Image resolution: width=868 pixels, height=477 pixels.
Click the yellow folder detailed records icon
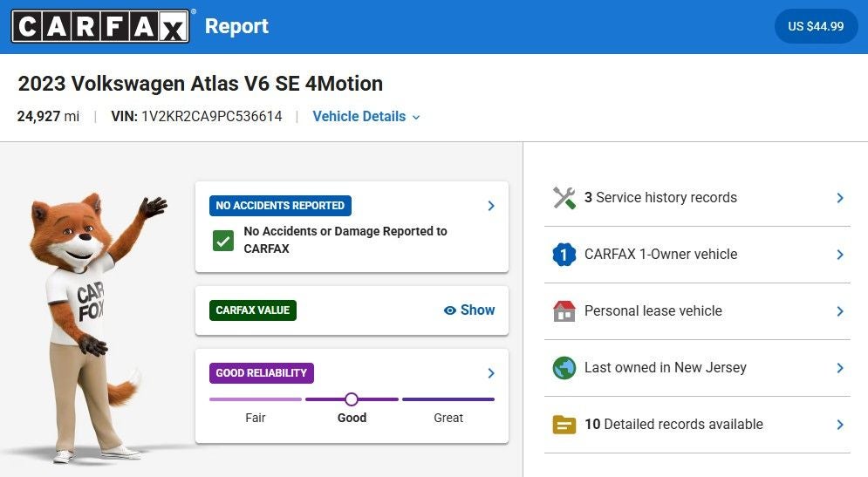click(x=564, y=425)
